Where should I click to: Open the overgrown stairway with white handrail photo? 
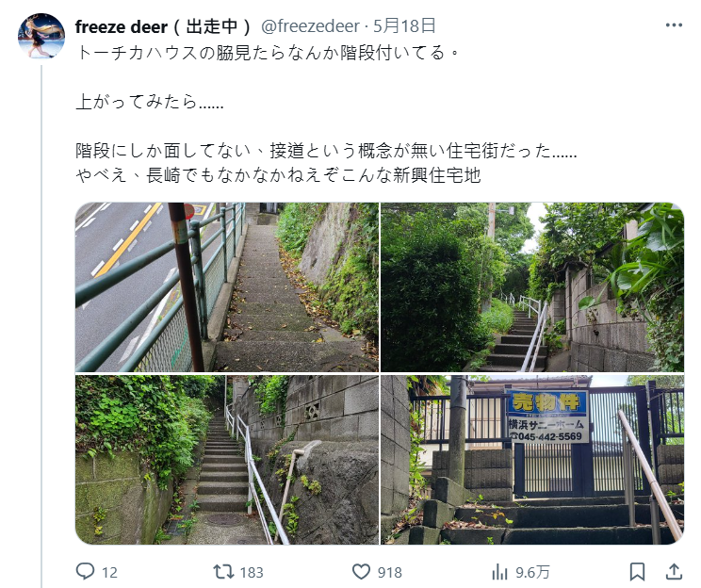click(x=532, y=287)
